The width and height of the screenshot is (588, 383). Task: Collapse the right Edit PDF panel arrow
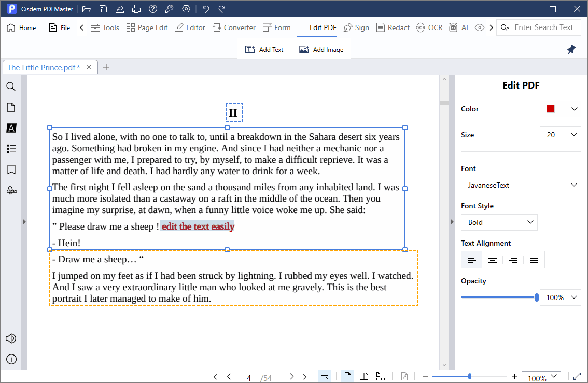[452, 222]
